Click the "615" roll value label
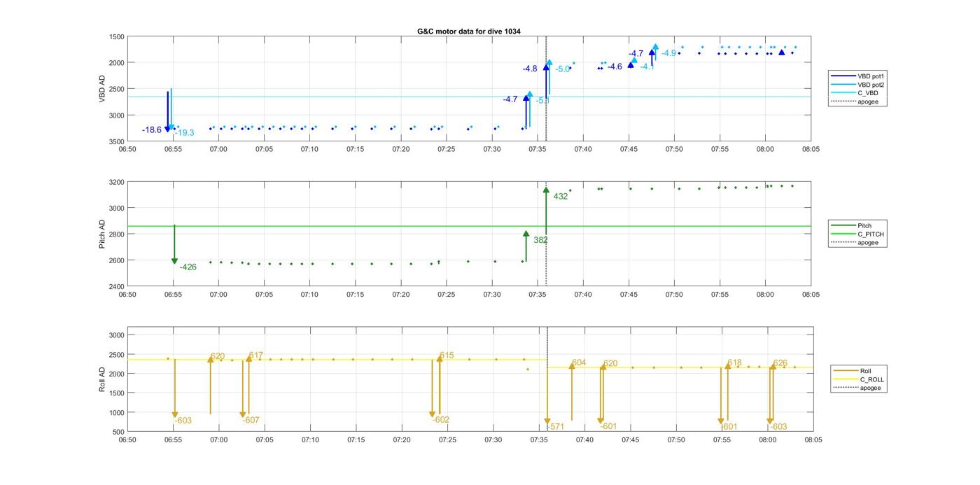Image resolution: width=980 pixels, height=485 pixels. click(447, 356)
